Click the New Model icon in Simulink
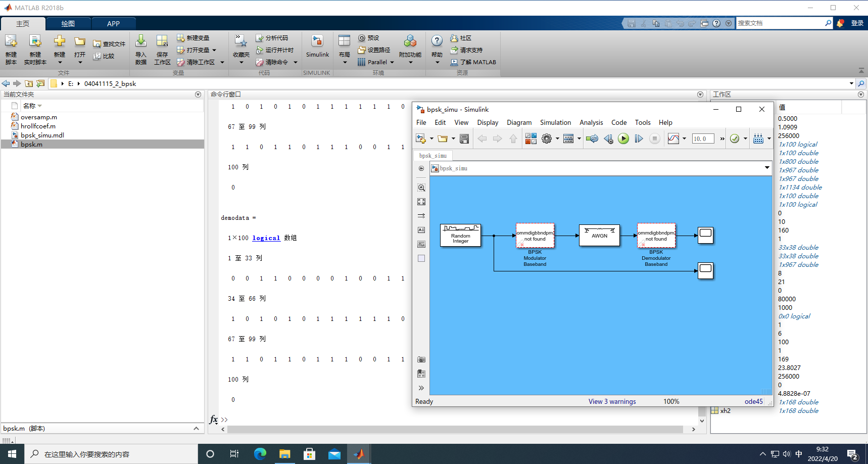This screenshot has height=464, width=868. click(420, 138)
